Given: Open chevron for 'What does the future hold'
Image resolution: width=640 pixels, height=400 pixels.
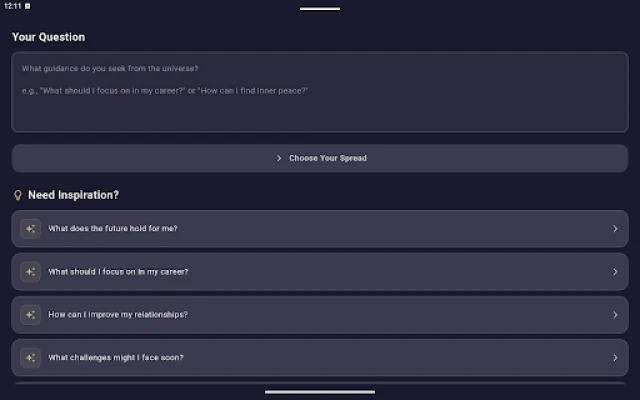Looking at the screenshot, I should (615, 229).
